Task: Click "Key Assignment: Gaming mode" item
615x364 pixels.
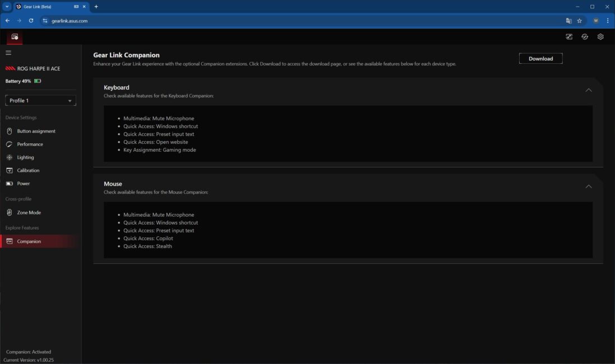Action: 160,150
